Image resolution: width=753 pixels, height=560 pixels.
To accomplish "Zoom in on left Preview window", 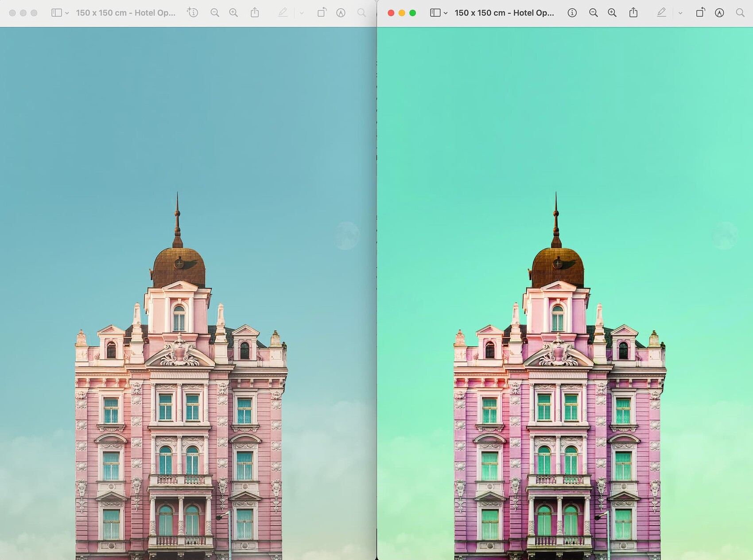I will [233, 13].
